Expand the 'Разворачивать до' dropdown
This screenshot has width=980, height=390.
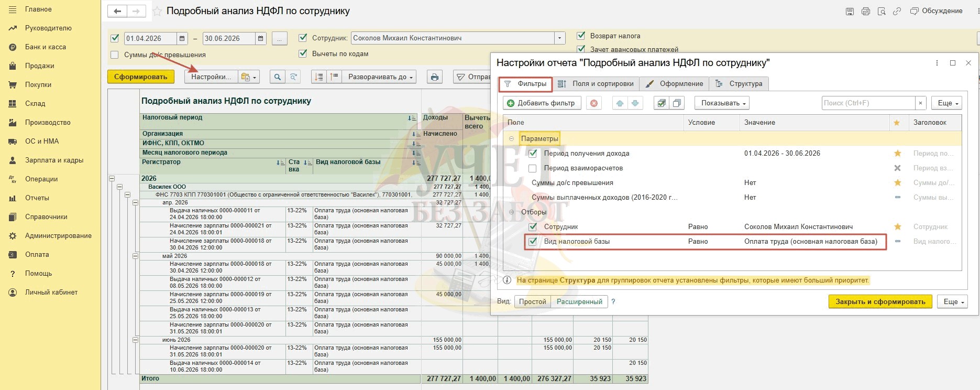[x=380, y=77]
